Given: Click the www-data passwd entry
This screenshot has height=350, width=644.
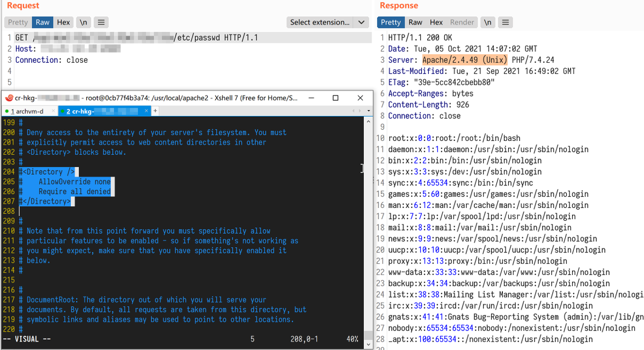Looking at the screenshot, I should pyautogui.click(x=499, y=272).
